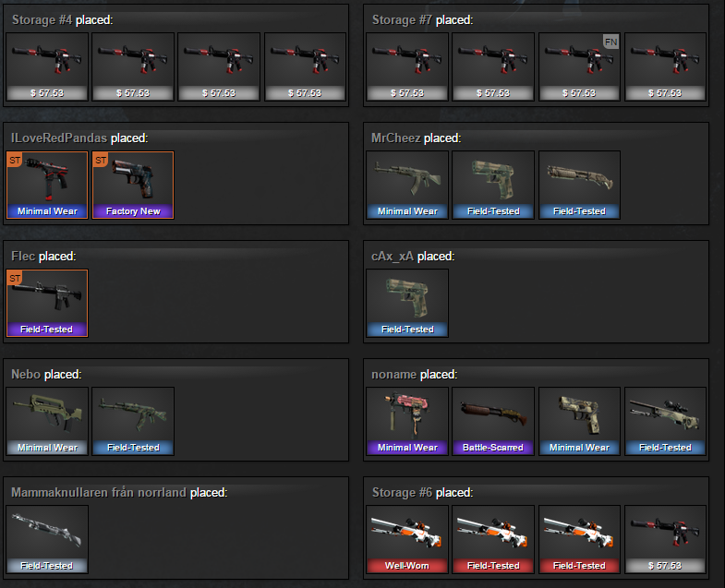The image size is (725, 588).
Task: Open noname's Field-Tested AWP sniper rifle
Action: click(665, 422)
